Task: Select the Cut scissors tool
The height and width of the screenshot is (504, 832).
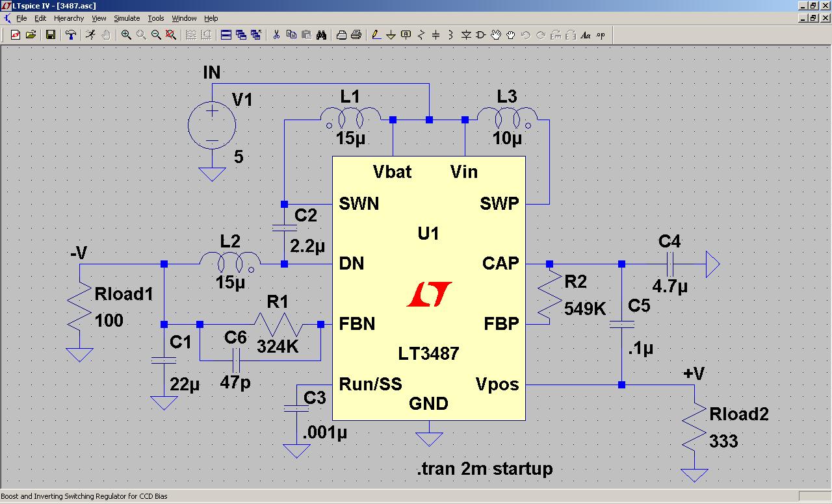Action: [x=276, y=35]
